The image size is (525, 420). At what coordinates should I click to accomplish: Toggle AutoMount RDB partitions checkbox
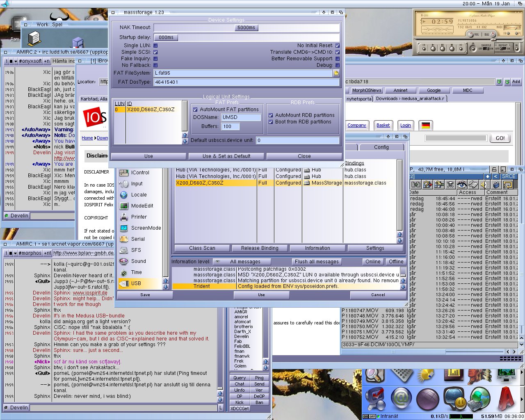point(271,115)
